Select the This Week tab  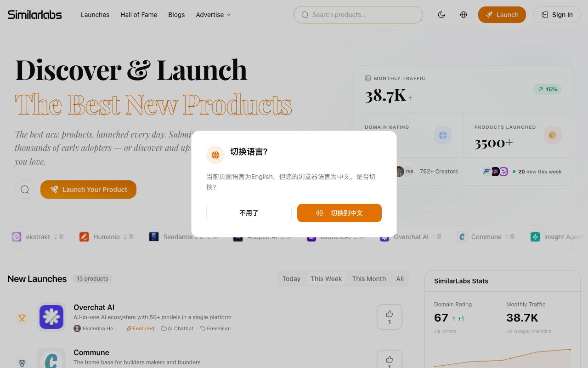coord(326,279)
